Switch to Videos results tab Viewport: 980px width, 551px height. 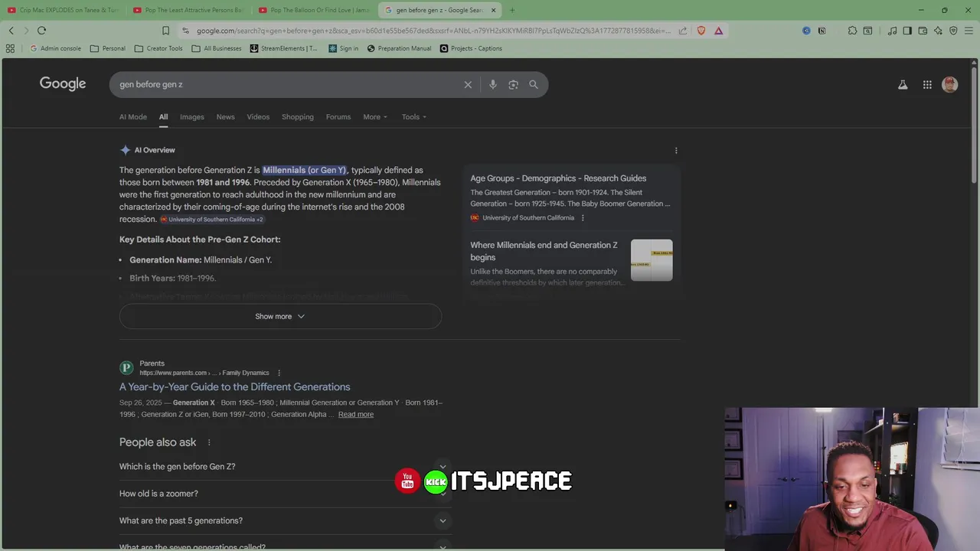tap(258, 117)
